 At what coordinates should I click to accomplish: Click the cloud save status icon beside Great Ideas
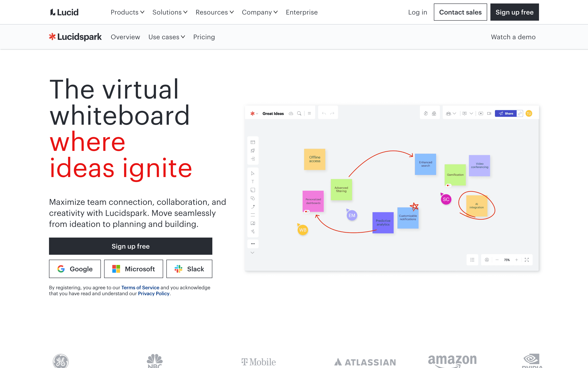point(291,113)
